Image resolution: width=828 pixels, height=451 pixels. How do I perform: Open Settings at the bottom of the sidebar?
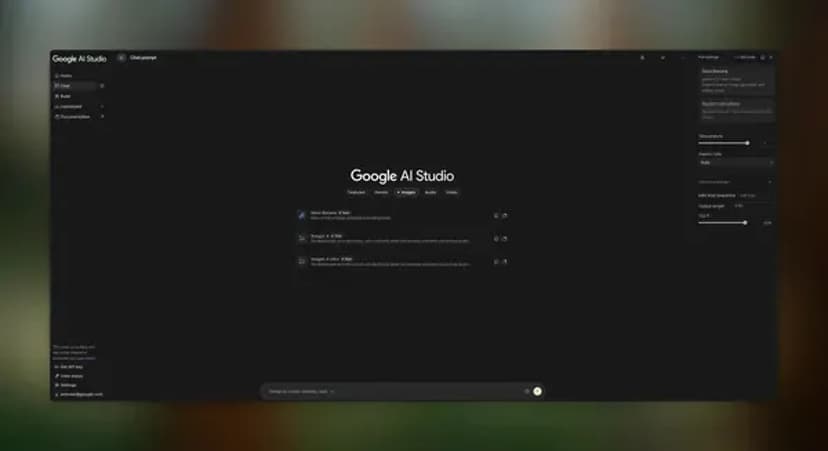[x=66, y=385]
